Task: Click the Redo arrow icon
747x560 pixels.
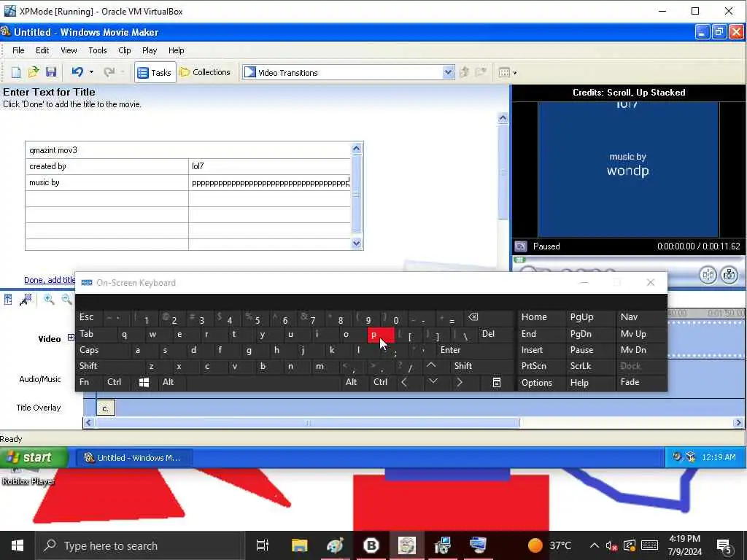Action: click(109, 72)
